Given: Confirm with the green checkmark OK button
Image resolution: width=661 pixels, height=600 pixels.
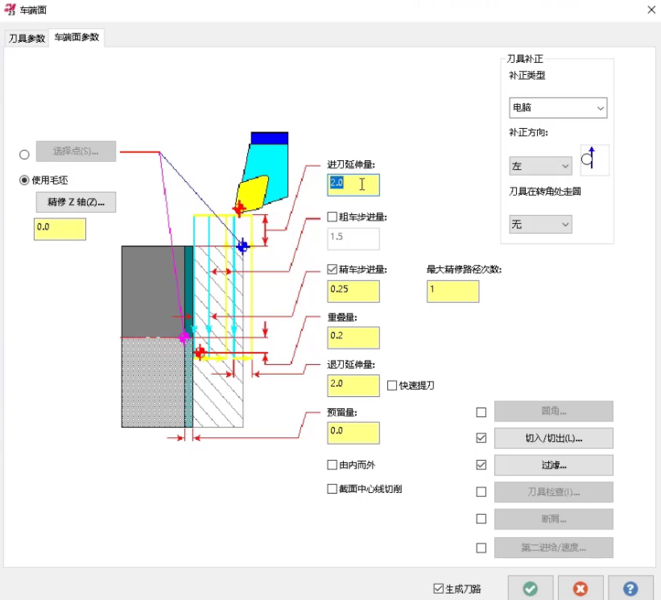Looking at the screenshot, I should tap(530, 589).
